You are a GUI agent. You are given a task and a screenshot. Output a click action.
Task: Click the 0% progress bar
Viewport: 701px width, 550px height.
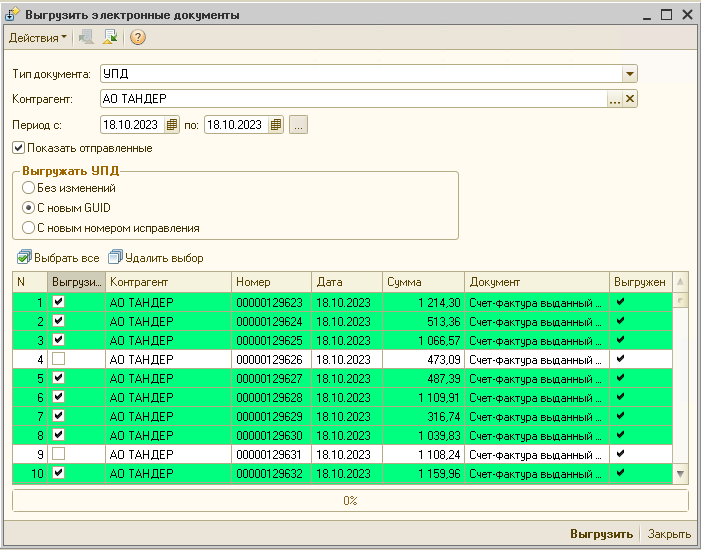coord(350,500)
